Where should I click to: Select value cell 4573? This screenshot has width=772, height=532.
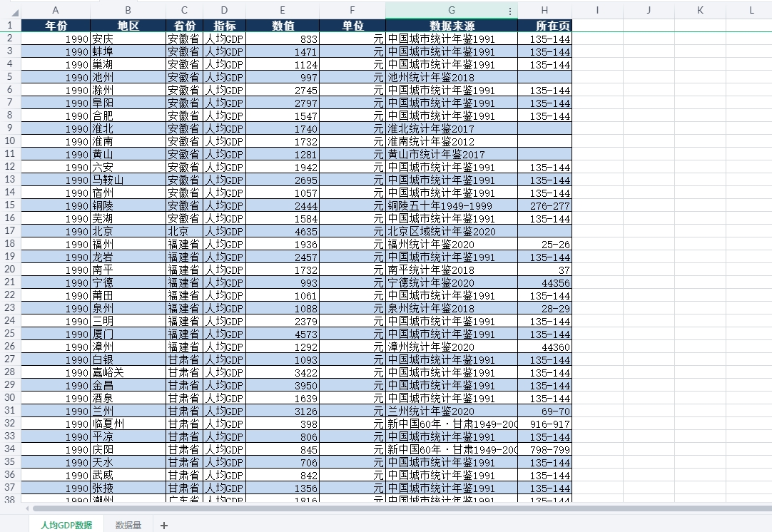tap(282, 334)
